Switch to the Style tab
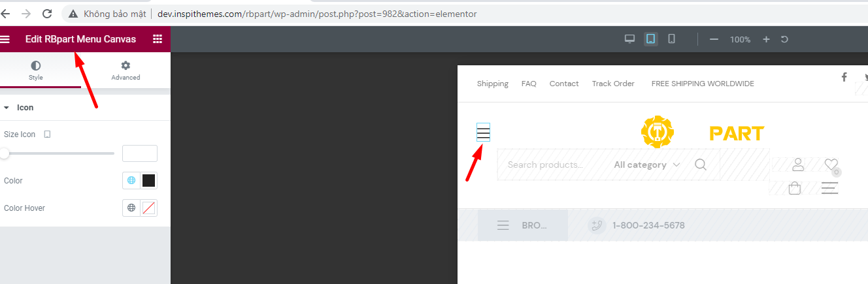The height and width of the screenshot is (284, 868). [x=36, y=71]
